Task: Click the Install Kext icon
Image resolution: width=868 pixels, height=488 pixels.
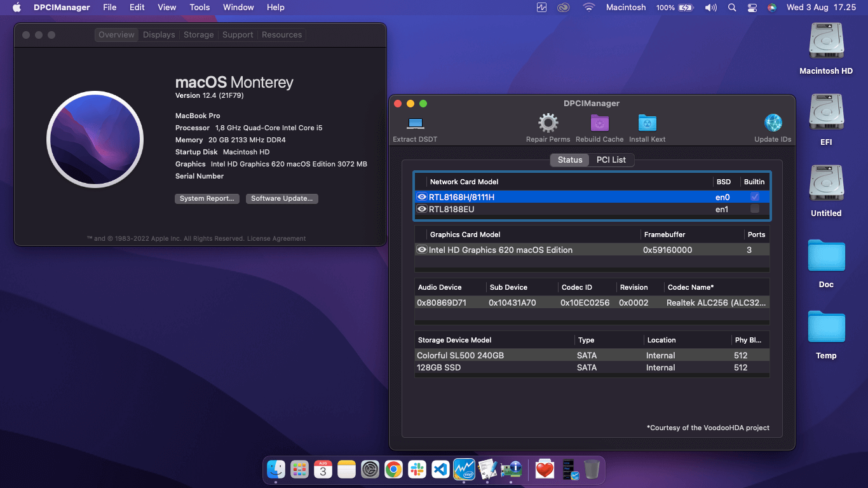Action: [647, 123]
